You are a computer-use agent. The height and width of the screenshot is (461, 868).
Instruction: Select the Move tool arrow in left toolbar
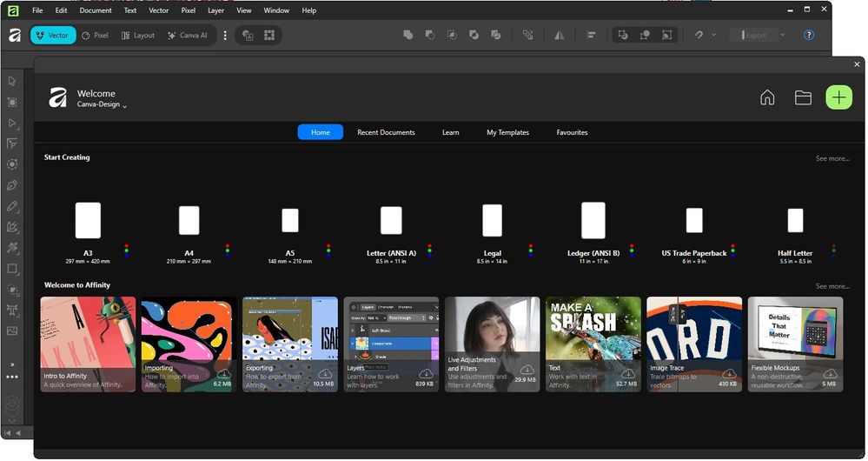(x=12, y=82)
